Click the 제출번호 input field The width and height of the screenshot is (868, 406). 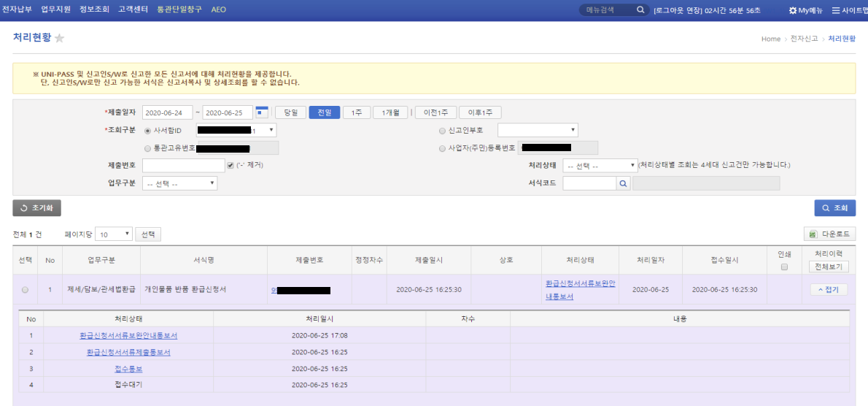pyautogui.click(x=184, y=166)
